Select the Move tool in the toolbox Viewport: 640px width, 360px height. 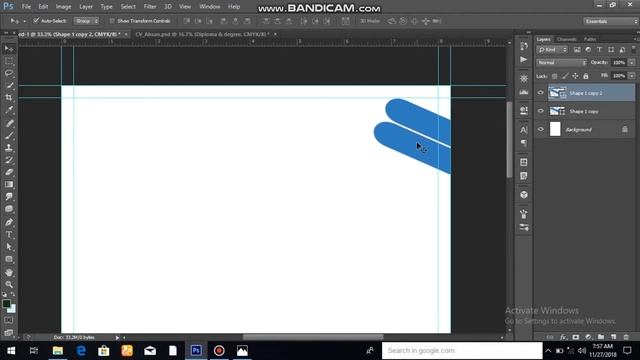click(9, 49)
